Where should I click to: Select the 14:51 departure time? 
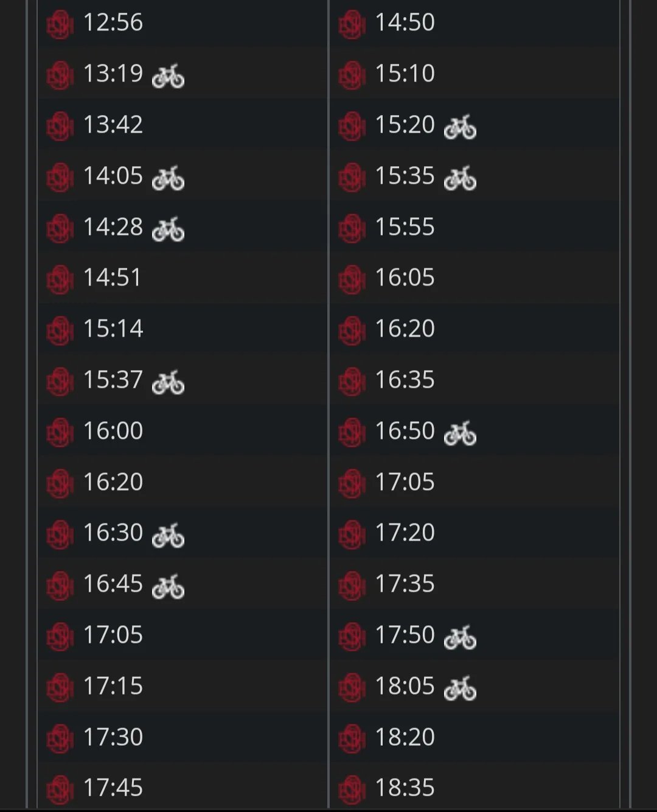[112, 278]
